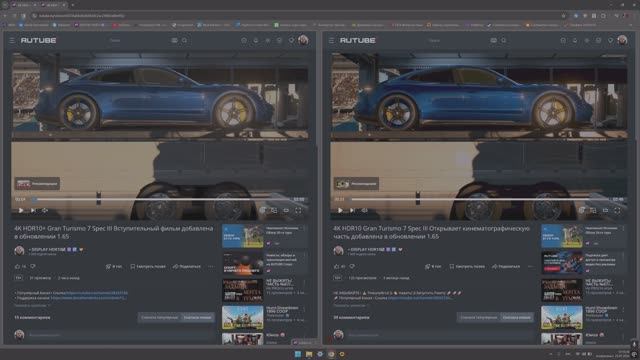Expand the full description in the right pane
This screenshot has height=360, width=640.
pos(351,305)
